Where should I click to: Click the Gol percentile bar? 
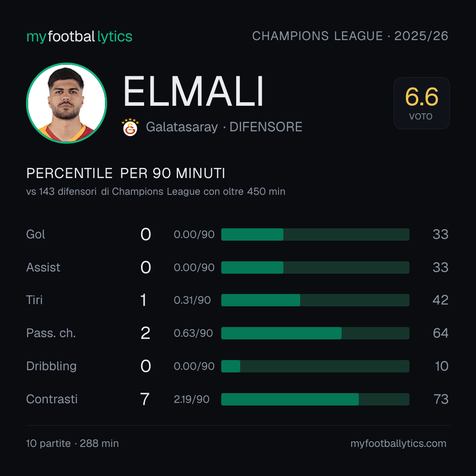click(315, 234)
